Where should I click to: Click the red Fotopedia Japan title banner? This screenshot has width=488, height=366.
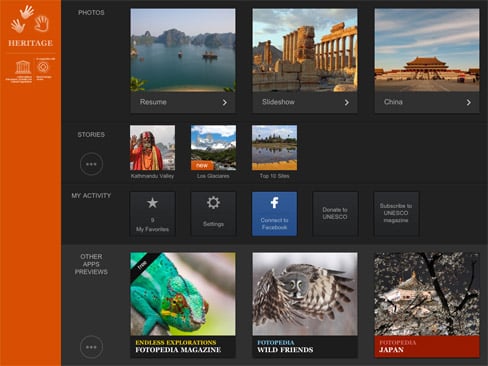(427, 347)
